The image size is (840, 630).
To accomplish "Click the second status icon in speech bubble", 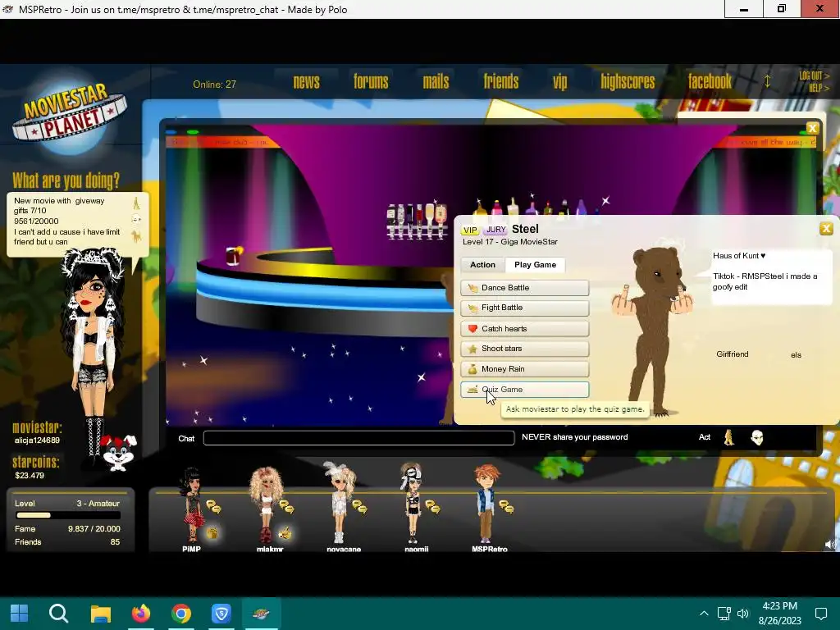I will 137,220.
